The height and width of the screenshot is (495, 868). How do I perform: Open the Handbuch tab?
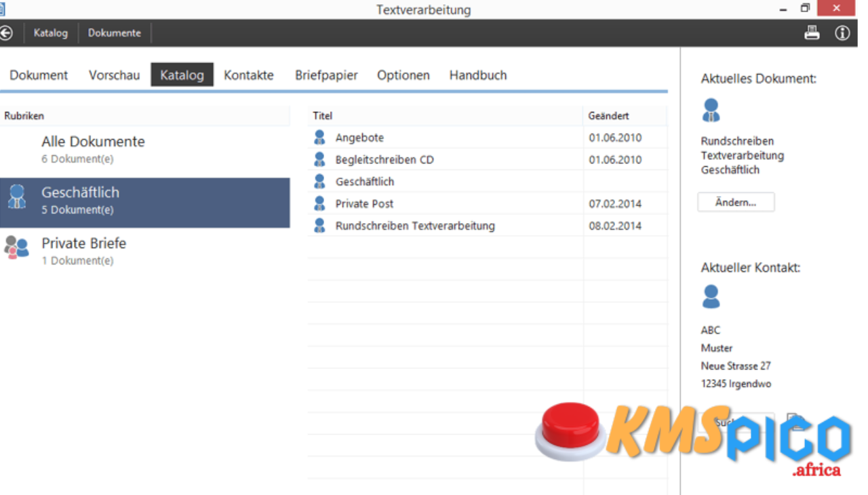tap(478, 75)
